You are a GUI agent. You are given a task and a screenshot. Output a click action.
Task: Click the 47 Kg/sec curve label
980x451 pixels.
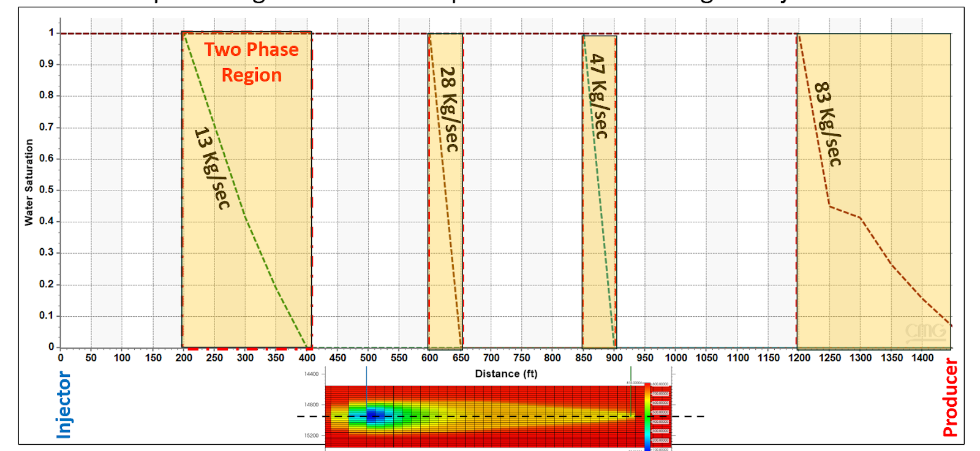(x=598, y=97)
